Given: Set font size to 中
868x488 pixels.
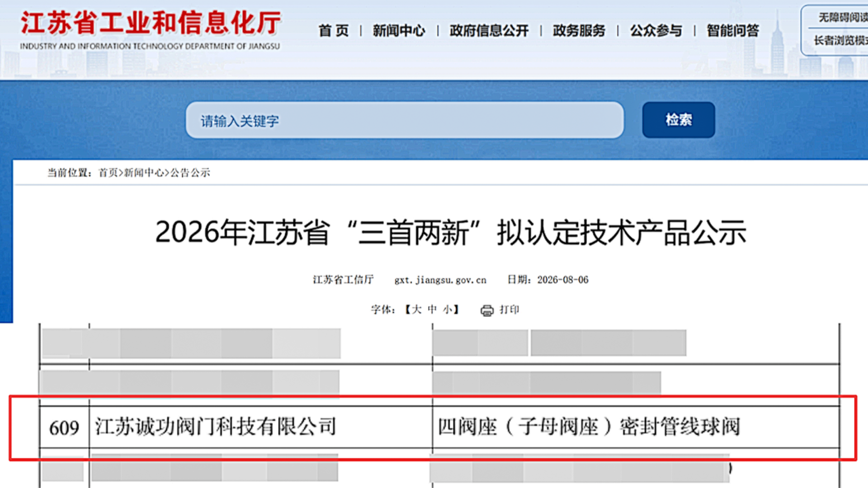Looking at the screenshot, I should pos(432,310).
